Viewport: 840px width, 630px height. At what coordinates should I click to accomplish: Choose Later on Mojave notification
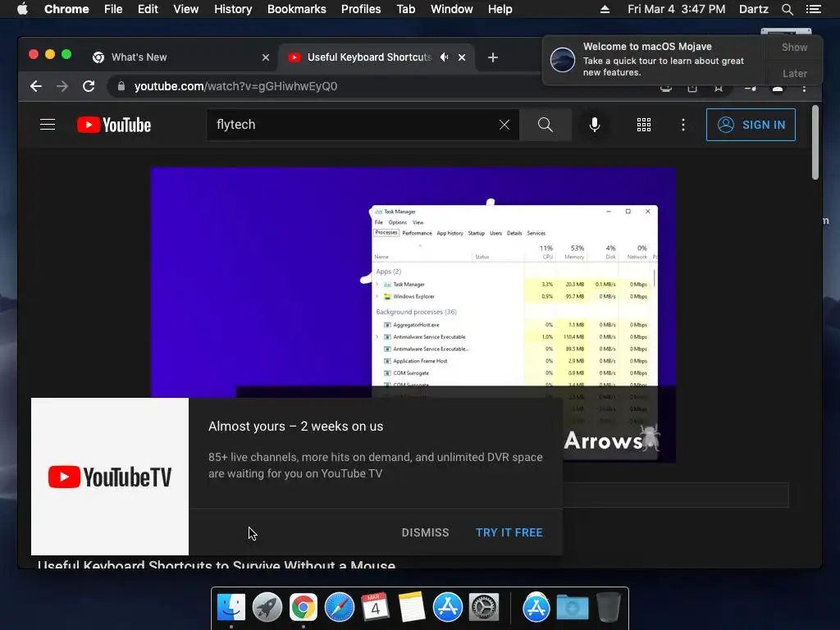[794, 73]
